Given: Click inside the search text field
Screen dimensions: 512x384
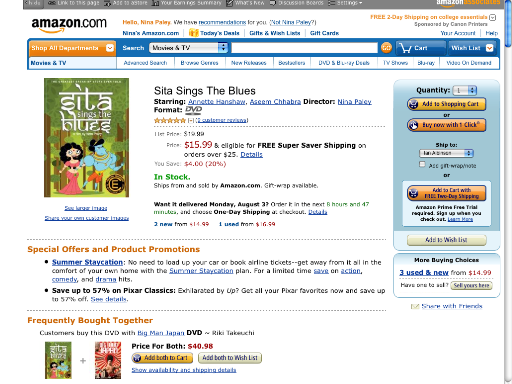Looking at the screenshot, I should coord(304,48).
